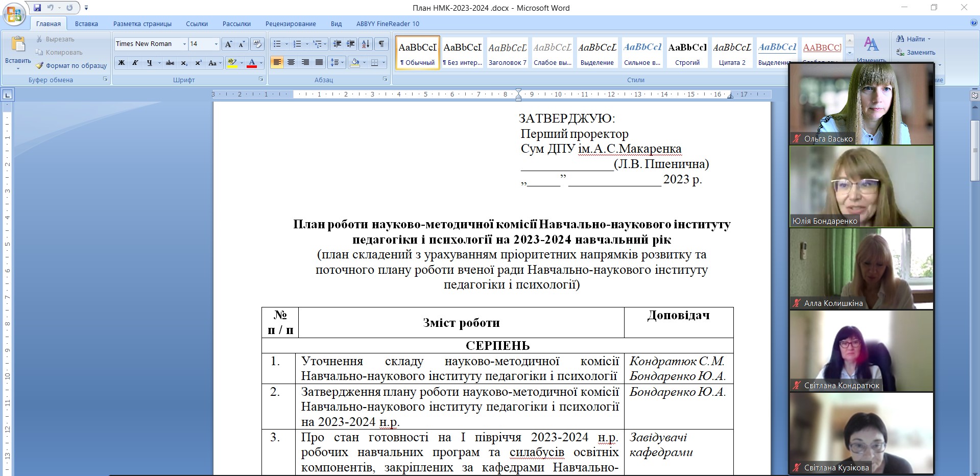The height and width of the screenshot is (476, 980).
Task: Click vertical scrollbar thumb of document
Action: [x=975, y=151]
